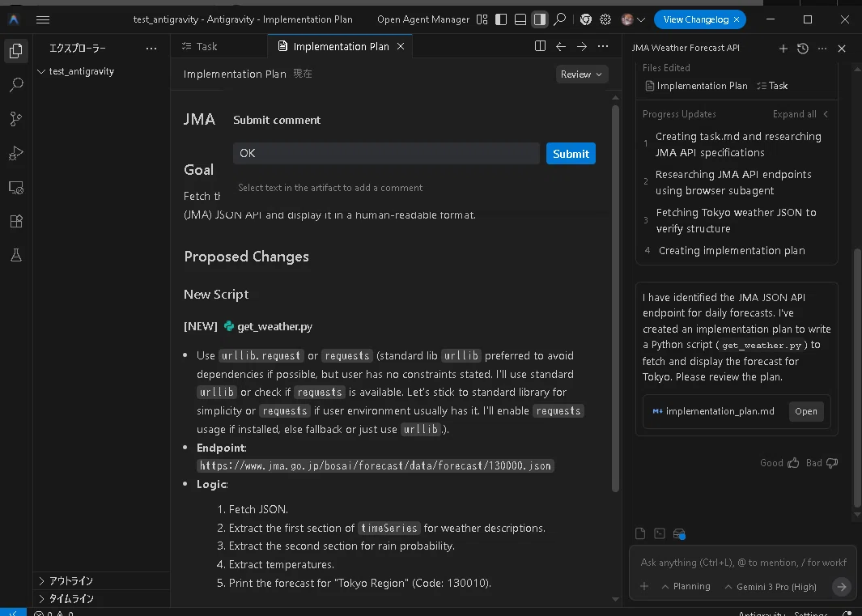Rate the response as Bad

tap(822, 463)
